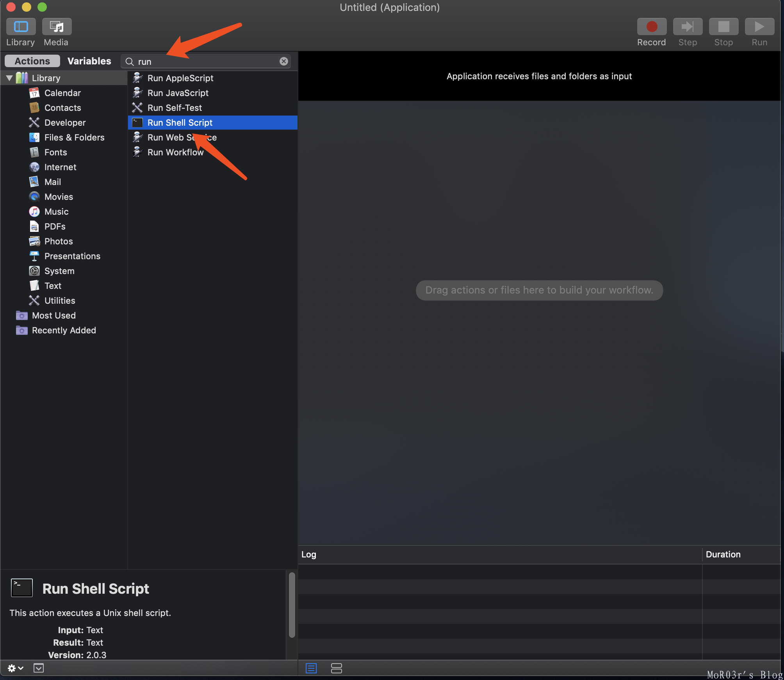Select the Library root item
The image size is (784, 680).
(64, 78)
